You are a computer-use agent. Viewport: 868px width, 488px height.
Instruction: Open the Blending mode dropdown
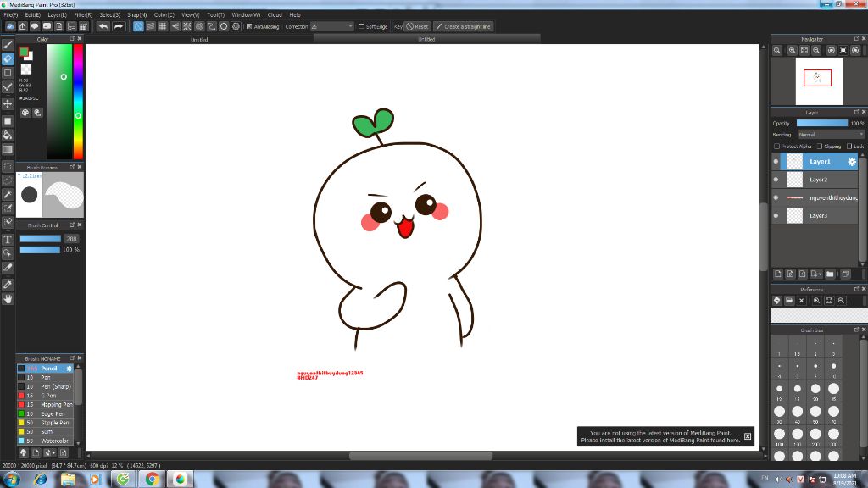831,135
